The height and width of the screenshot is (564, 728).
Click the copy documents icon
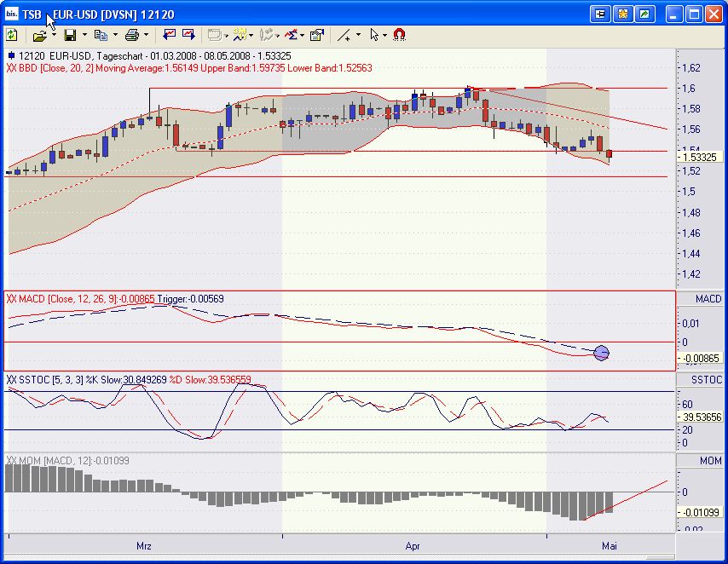[x=101, y=35]
